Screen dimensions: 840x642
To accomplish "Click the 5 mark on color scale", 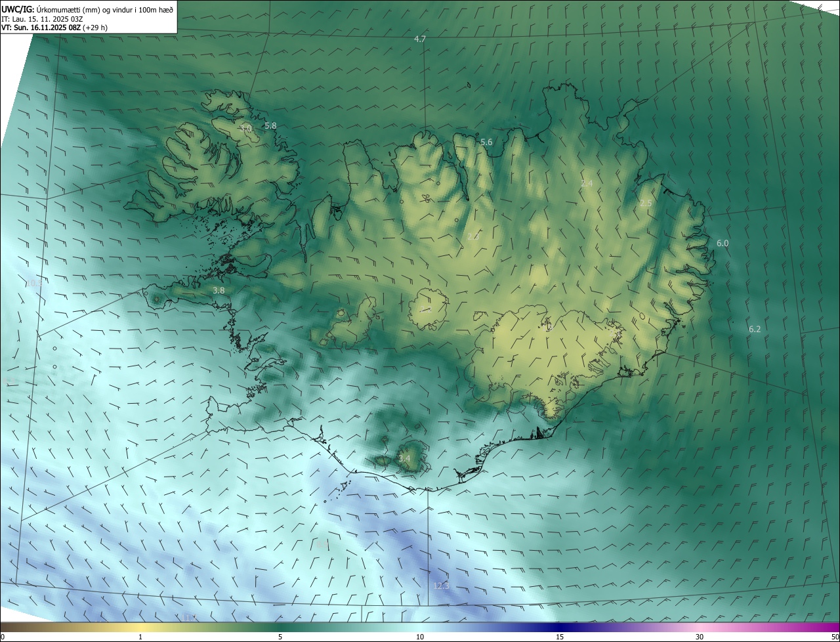I will (x=280, y=637).
